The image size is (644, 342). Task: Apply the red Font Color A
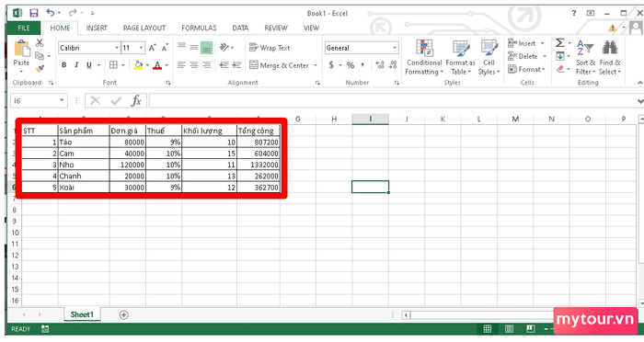pos(157,65)
